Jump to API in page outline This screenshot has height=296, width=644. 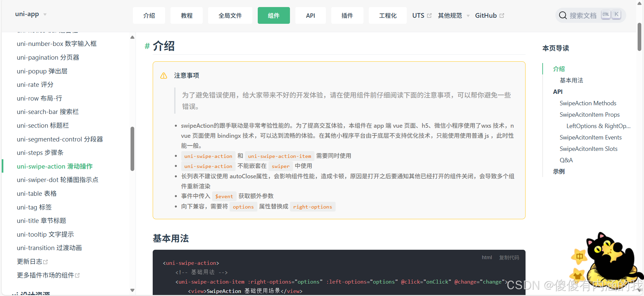click(558, 92)
